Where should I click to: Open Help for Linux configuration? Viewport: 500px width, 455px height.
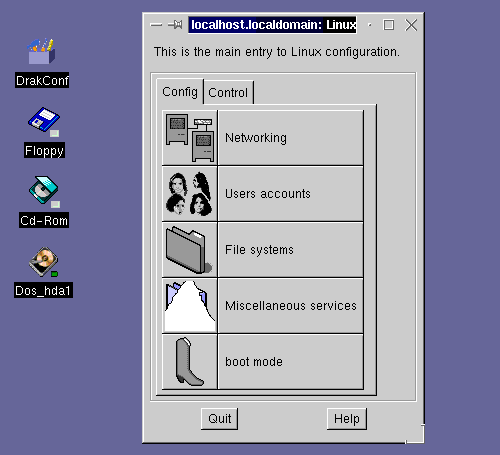347,419
